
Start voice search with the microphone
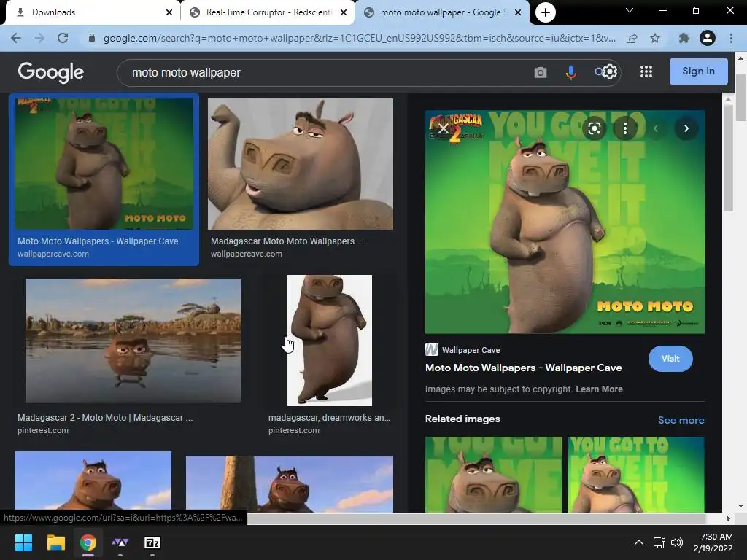570,72
